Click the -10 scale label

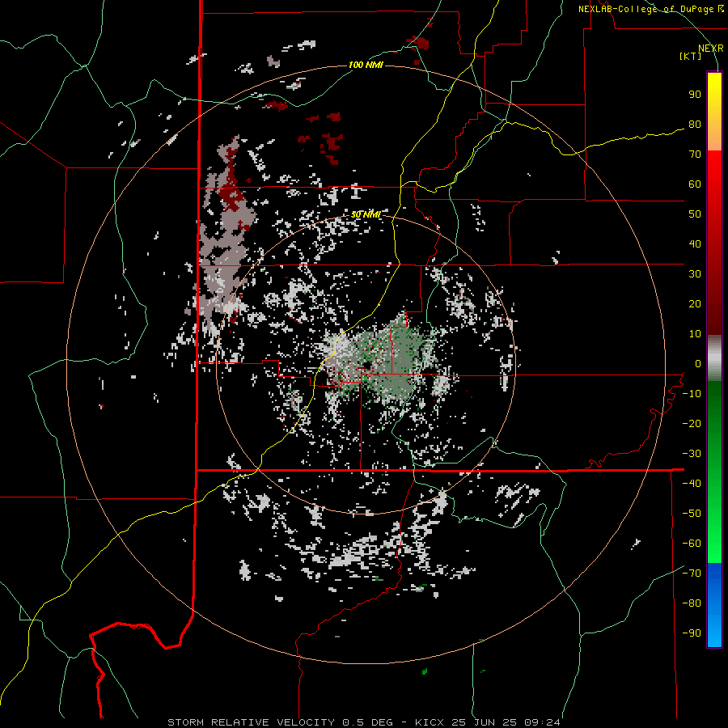coord(692,394)
